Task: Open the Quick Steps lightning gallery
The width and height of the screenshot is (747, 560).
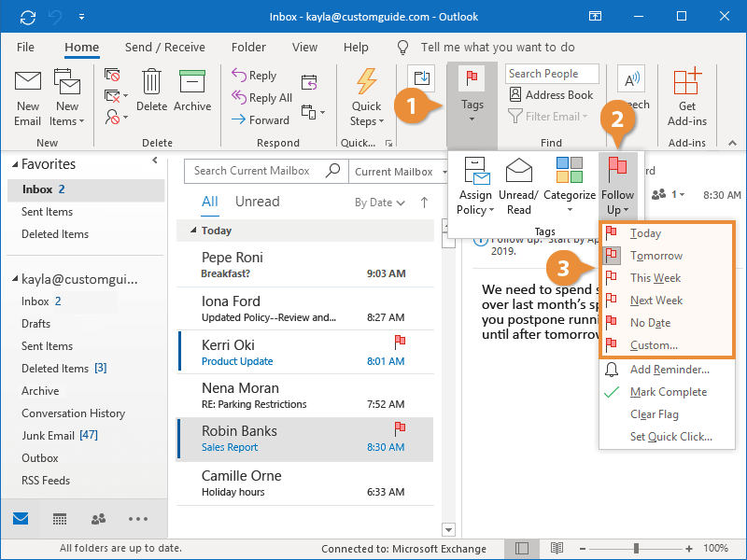Action: [367, 98]
